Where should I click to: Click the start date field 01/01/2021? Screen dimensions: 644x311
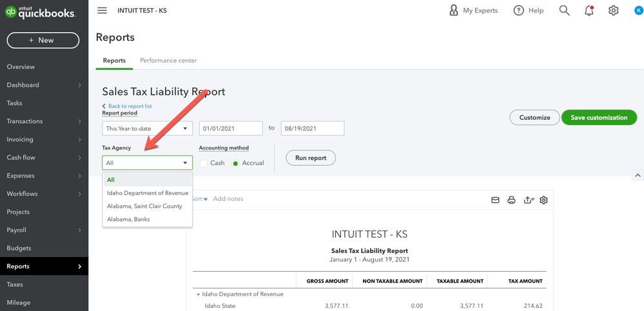(231, 128)
